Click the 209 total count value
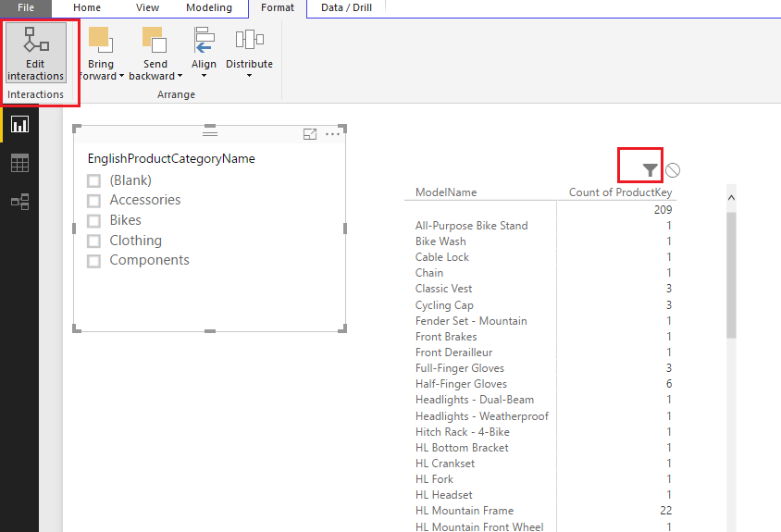Image resolution: width=781 pixels, height=532 pixels. (x=663, y=210)
